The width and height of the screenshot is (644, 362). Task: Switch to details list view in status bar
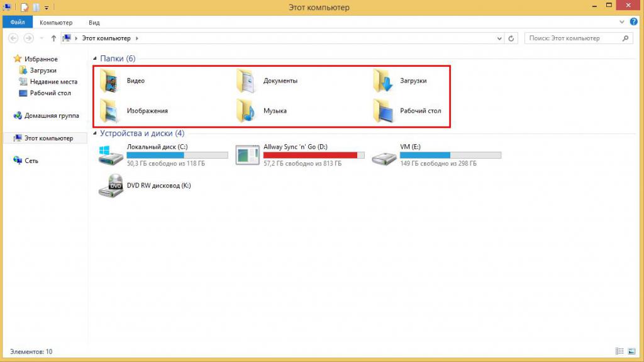619,351
